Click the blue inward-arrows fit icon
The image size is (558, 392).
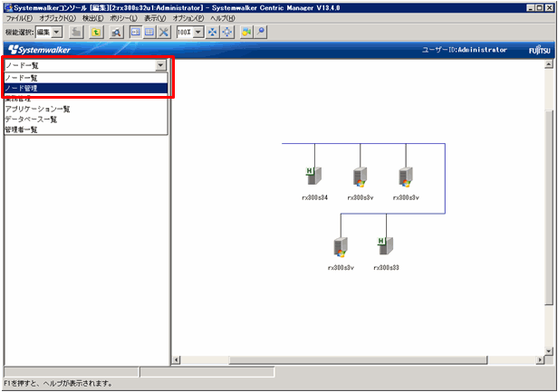(x=213, y=33)
